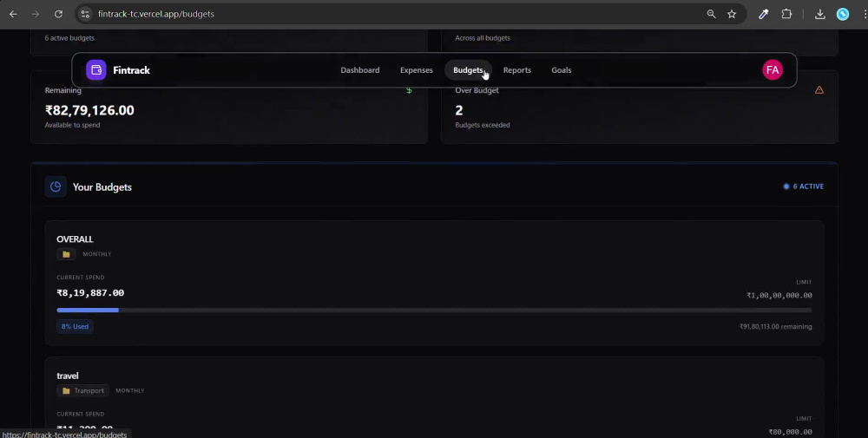The height and width of the screenshot is (438, 868).
Task: Reload the page with refresh icon
Action: [x=58, y=14]
